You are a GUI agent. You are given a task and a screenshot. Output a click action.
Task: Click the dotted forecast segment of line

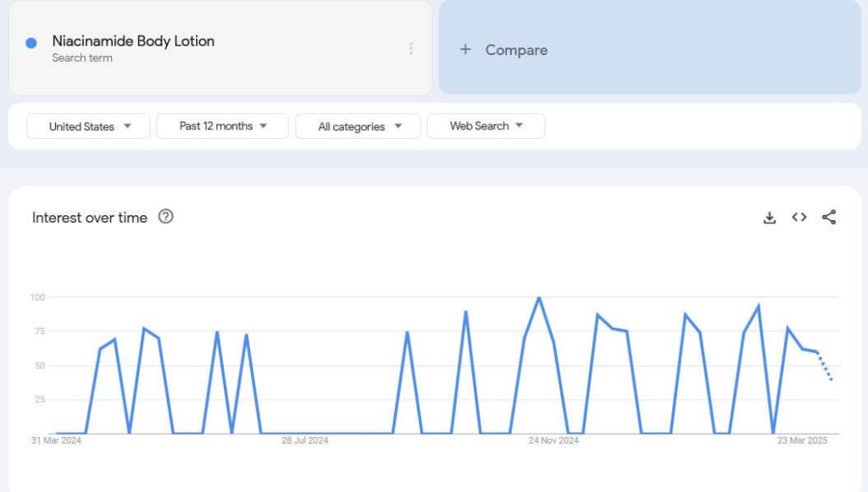tap(825, 366)
